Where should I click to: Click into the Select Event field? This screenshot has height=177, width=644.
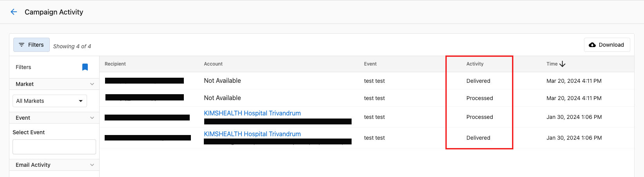point(54,147)
